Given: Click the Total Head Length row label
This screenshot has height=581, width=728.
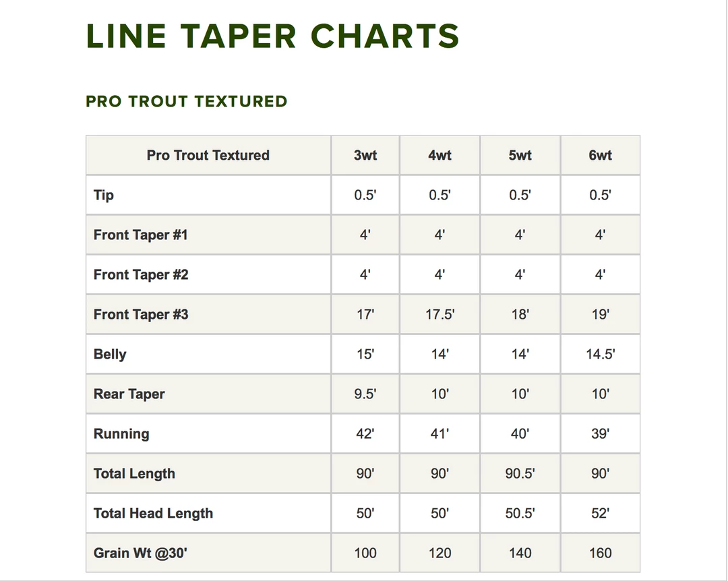Looking at the screenshot, I should pyautogui.click(x=153, y=514).
